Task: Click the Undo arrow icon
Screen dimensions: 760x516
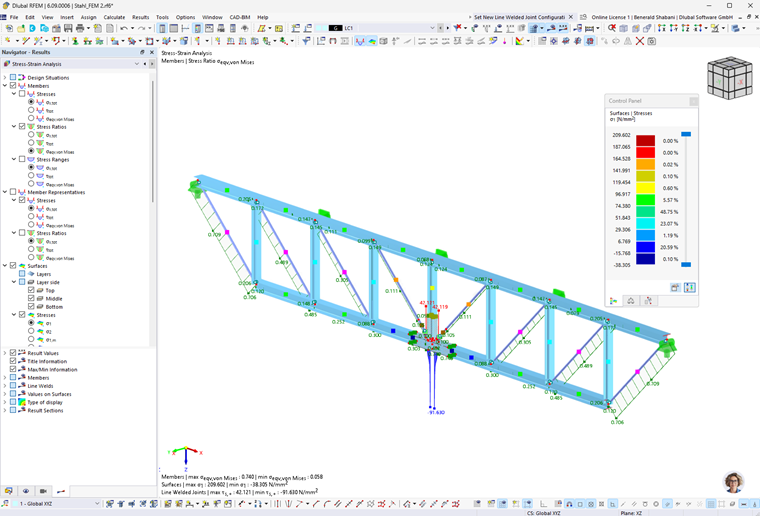Action: (124, 29)
